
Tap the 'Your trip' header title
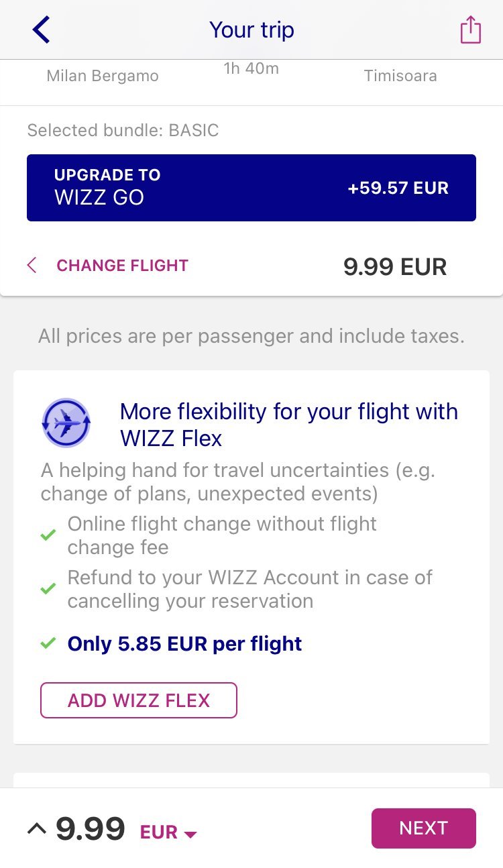click(x=251, y=30)
